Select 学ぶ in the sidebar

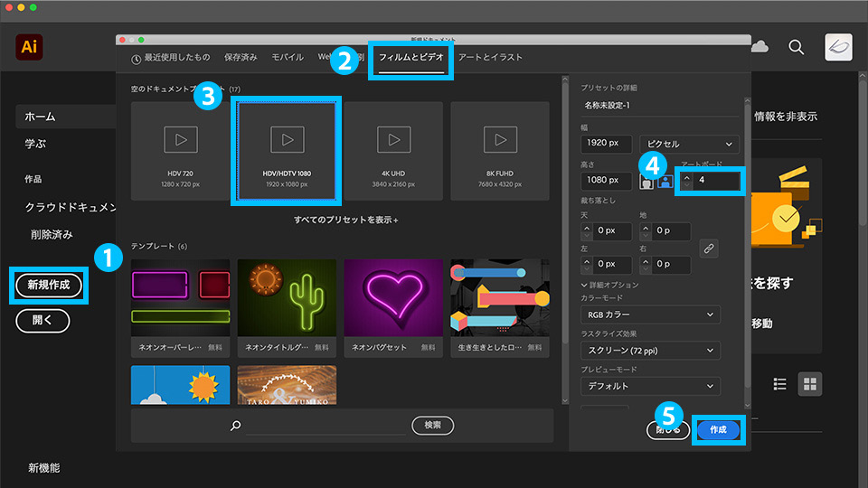[35, 144]
